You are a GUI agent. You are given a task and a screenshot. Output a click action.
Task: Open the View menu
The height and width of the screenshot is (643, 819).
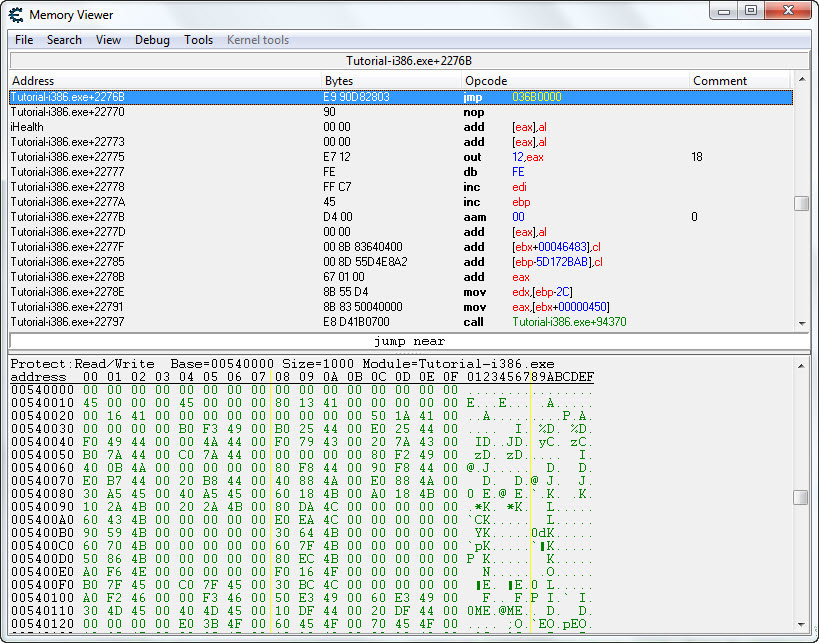[108, 40]
